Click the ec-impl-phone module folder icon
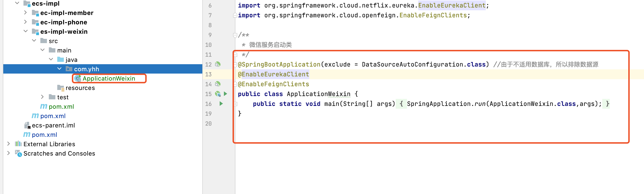The image size is (644, 194). pyautogui.click(x=35, y=22)
